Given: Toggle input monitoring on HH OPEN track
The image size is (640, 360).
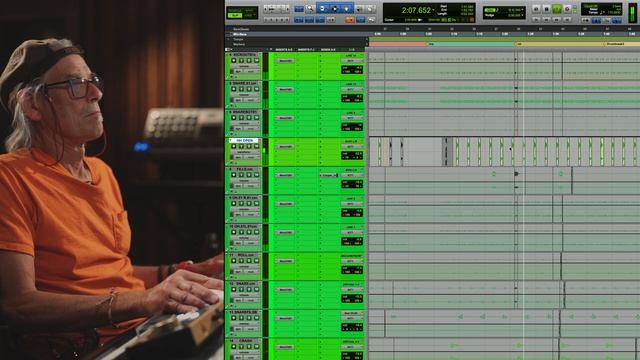Looking at the screenshot, I should pos(241,146).
